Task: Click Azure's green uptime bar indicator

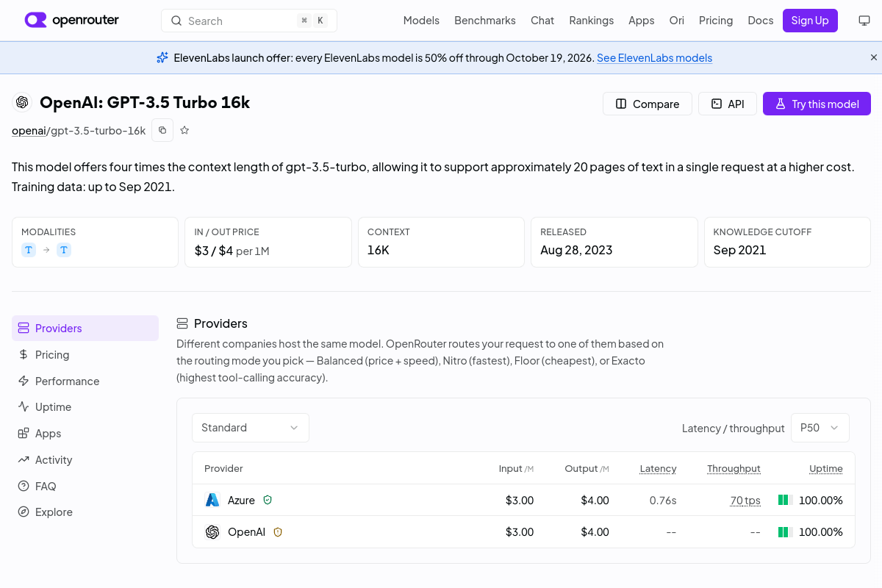Action: pos(784,500)
